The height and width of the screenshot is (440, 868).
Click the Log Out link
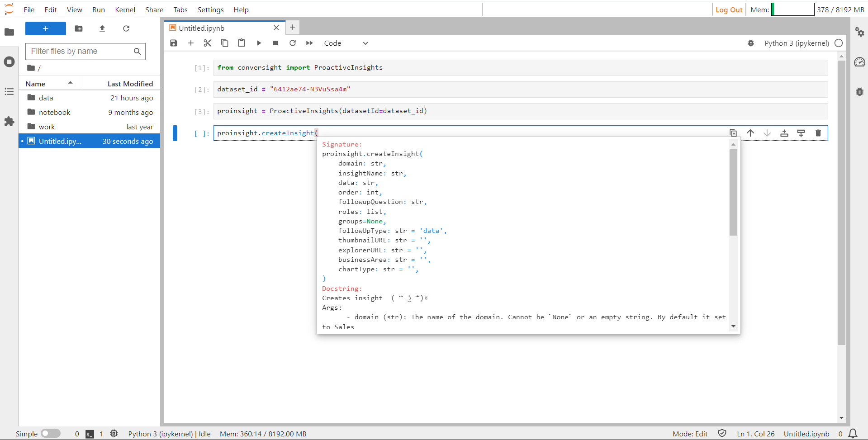(x=728, y=9)
